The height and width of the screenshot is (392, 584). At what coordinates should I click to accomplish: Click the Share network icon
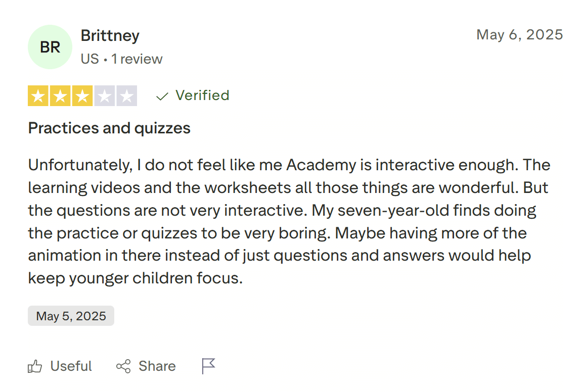coord(123,366)
